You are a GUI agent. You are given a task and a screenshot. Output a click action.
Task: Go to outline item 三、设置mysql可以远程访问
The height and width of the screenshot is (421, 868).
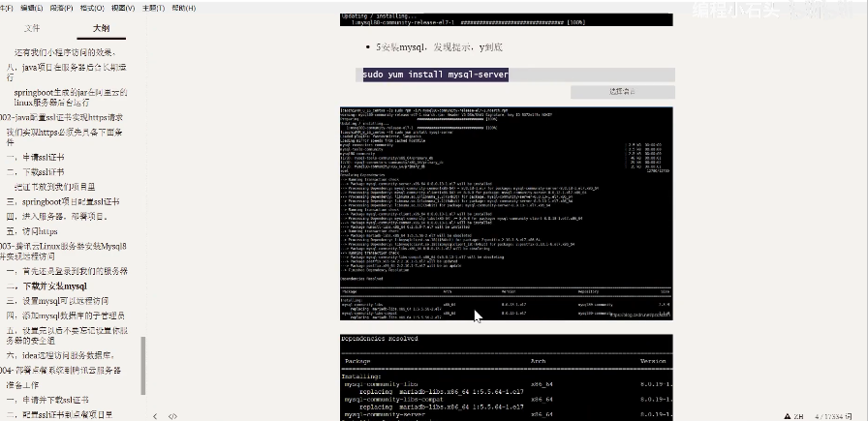point(57,301)
